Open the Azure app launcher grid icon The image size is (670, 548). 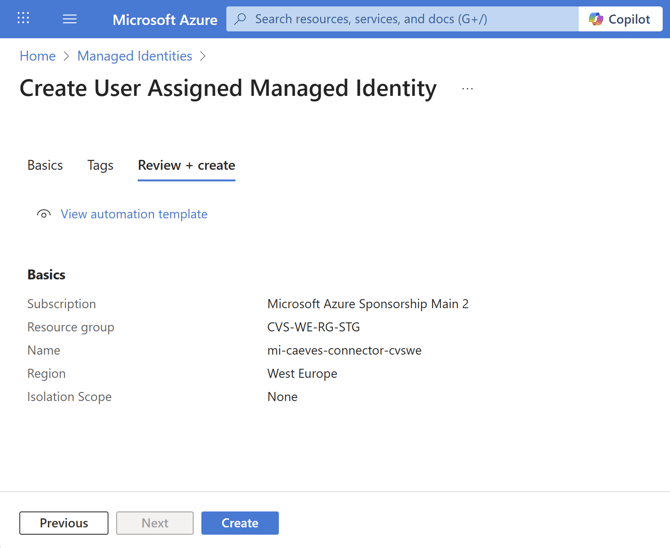(x=23, y=18)
